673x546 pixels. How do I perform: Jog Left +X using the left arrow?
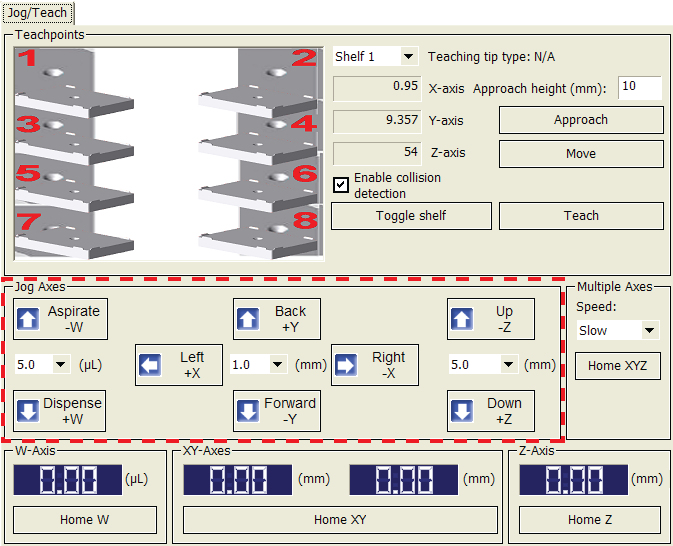coord(150,365)
